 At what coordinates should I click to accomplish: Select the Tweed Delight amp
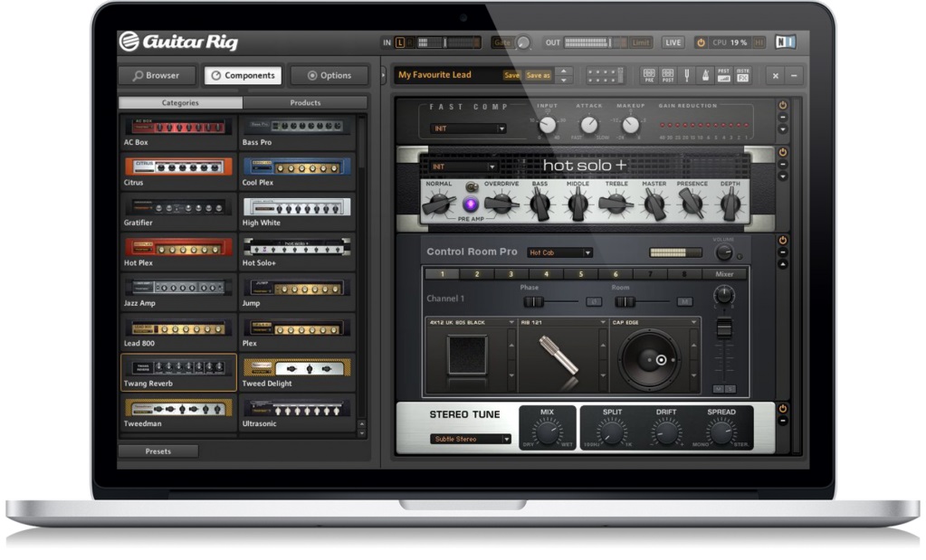coord(297,373)
